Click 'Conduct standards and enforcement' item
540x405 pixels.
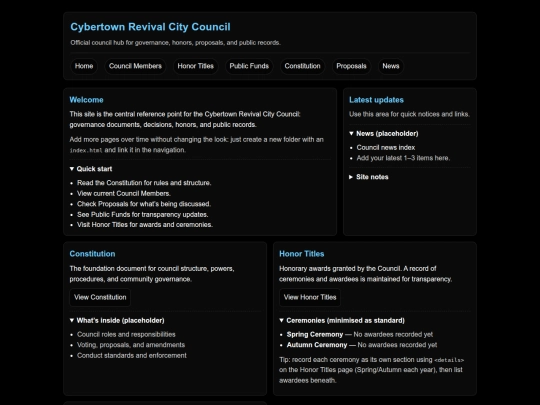(x=132, y=355)
